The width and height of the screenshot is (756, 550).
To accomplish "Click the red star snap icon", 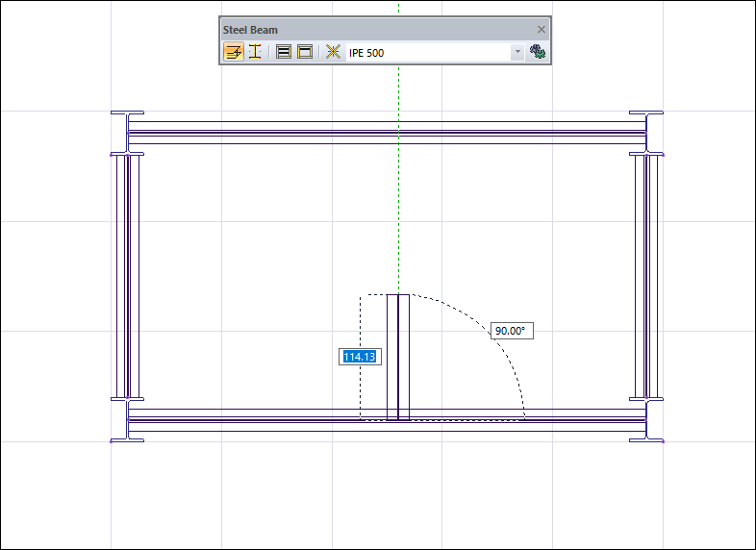I will (x=333, y=52).
